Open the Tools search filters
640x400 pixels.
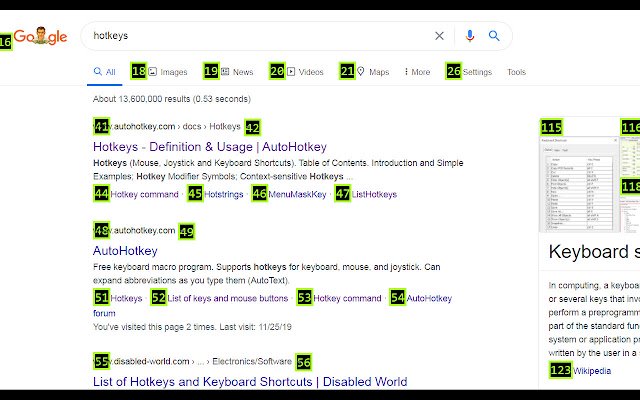pos(516,72)
